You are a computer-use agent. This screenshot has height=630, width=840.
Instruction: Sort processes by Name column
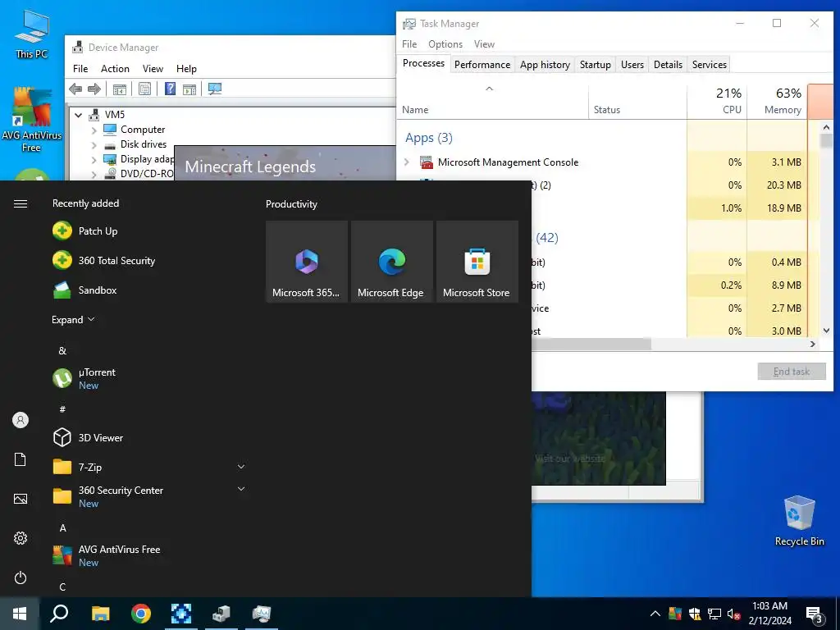click(492, 101)
